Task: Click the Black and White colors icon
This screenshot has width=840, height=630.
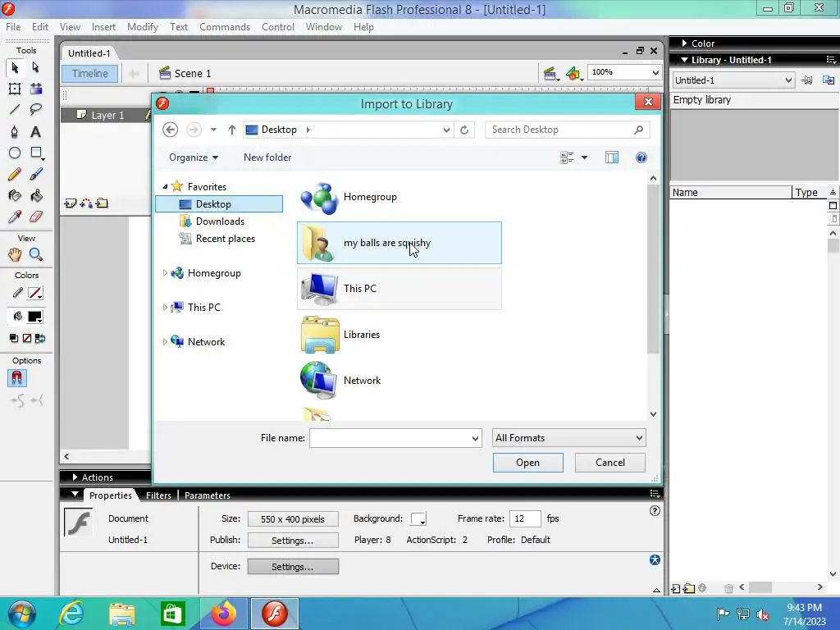Action: point(14,338)
